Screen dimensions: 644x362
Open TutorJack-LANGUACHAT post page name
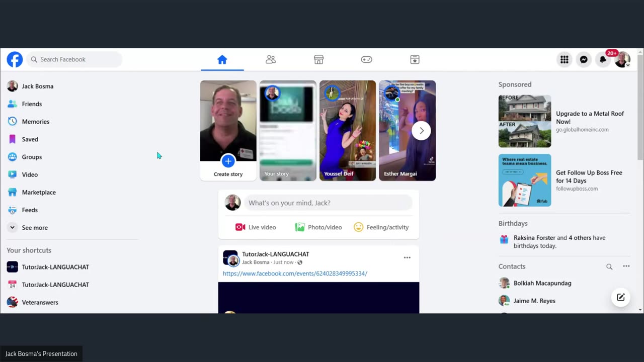click(275, 254)
